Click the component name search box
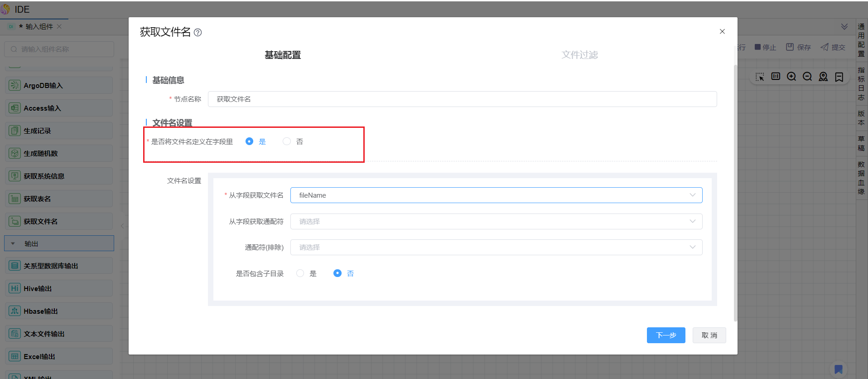This screenshot has width=868, height=379. coord(59,49)
